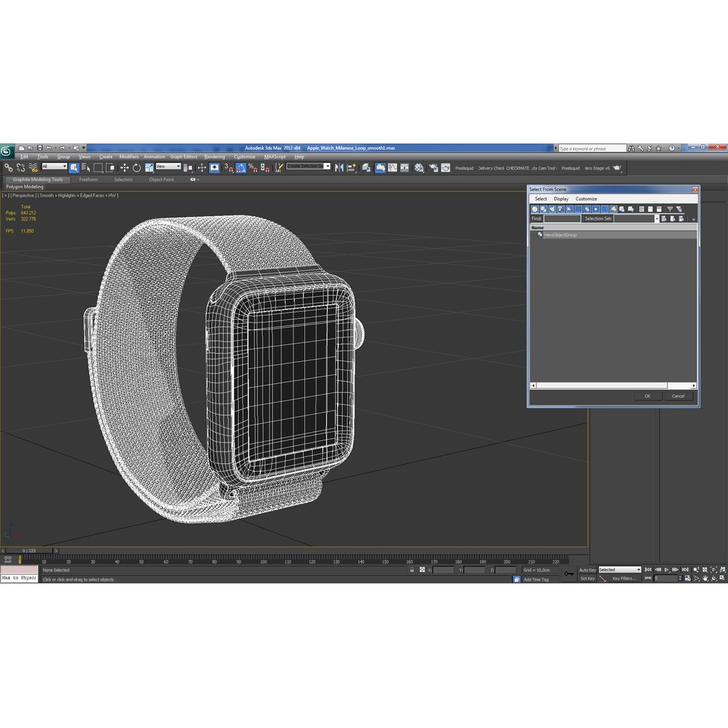Image resolution: width=728 pixels, height=728 pixels.
Task: Click the Render Production teapot icon
Action: [617, 168]
